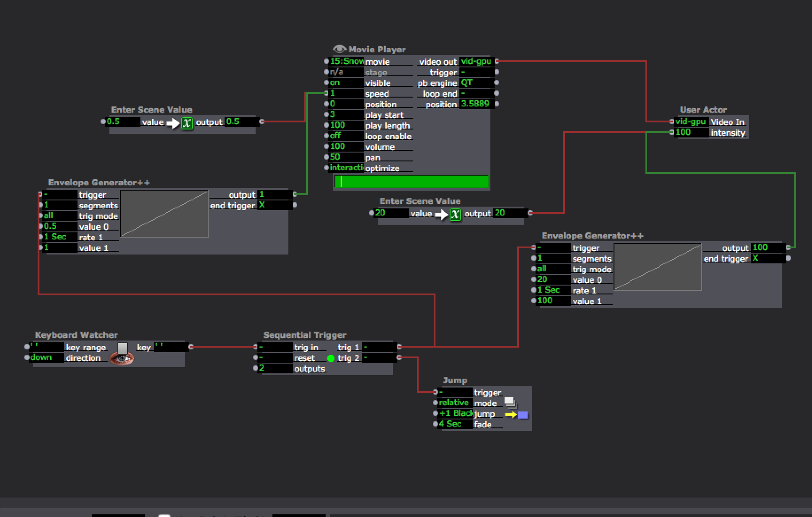Select the Movie Player movie field 15:Snow
This screenshot has width=812, height=517.
tap(346, 61)
